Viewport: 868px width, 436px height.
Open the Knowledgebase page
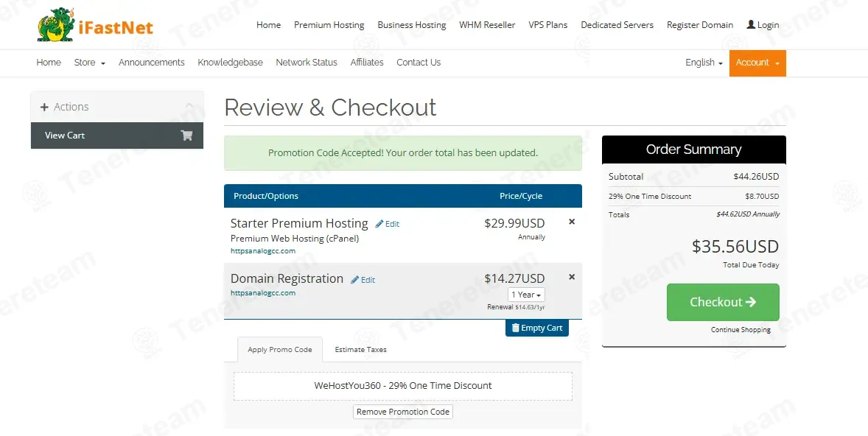tap(231, 63)
